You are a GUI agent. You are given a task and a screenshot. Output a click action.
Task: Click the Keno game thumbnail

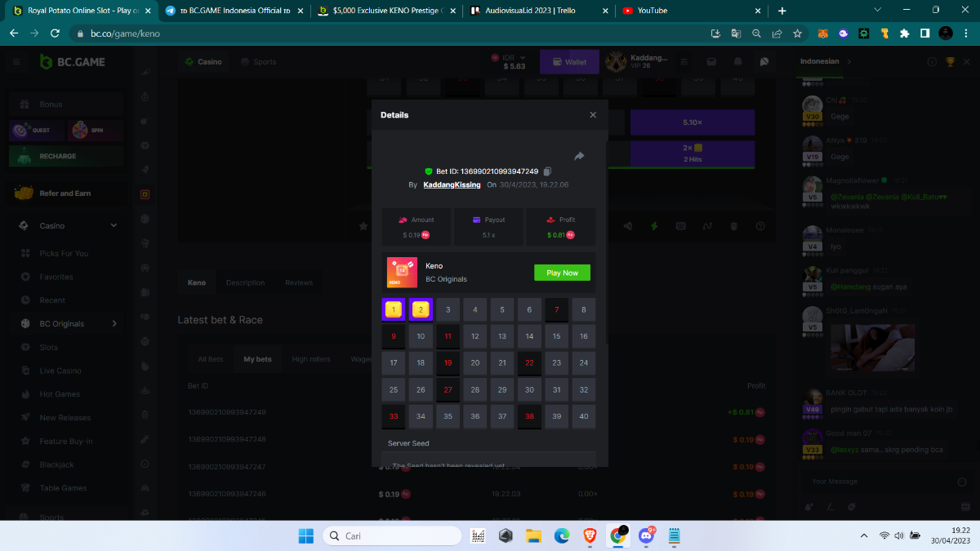coord(402,273)
